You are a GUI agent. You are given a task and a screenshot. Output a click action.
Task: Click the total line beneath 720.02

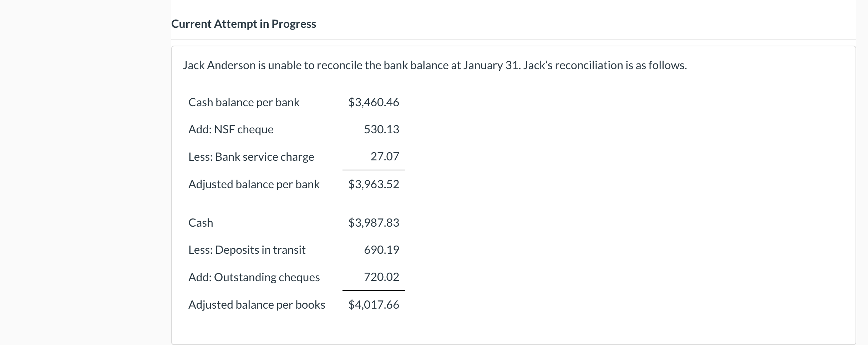374,290
